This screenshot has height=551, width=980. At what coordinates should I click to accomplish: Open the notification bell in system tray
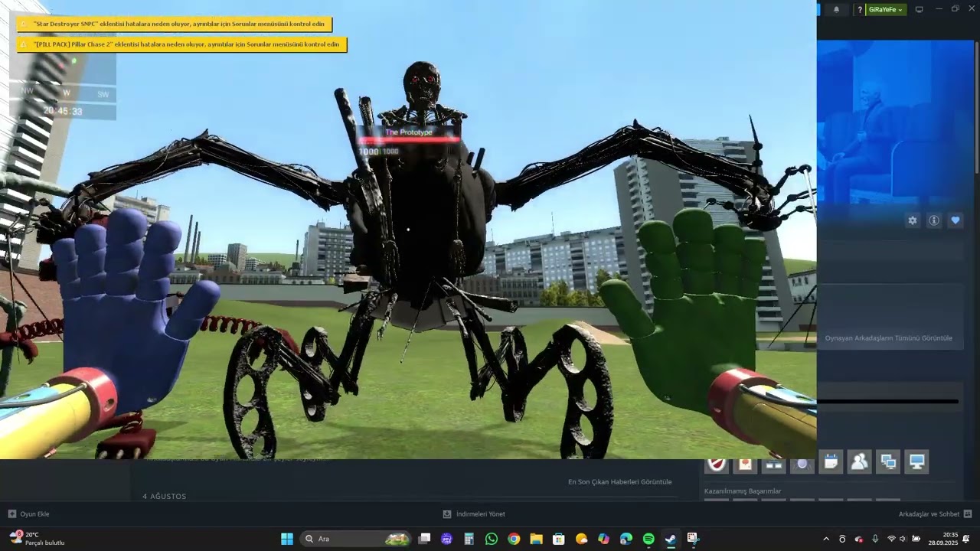point(966,539)
